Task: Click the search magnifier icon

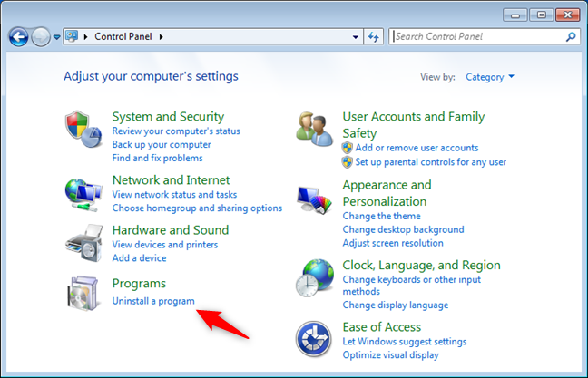Action: [571, 37]
